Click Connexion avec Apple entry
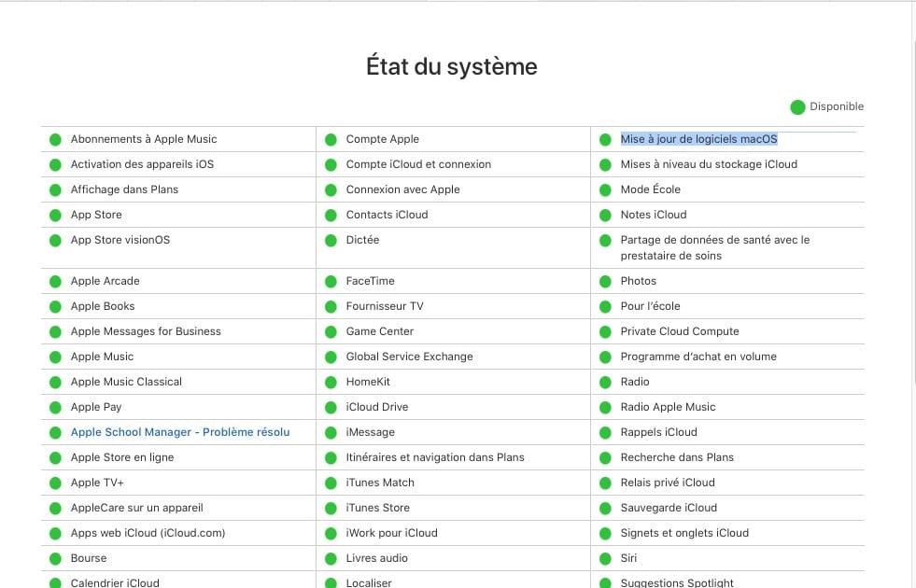 coord(403,189)
